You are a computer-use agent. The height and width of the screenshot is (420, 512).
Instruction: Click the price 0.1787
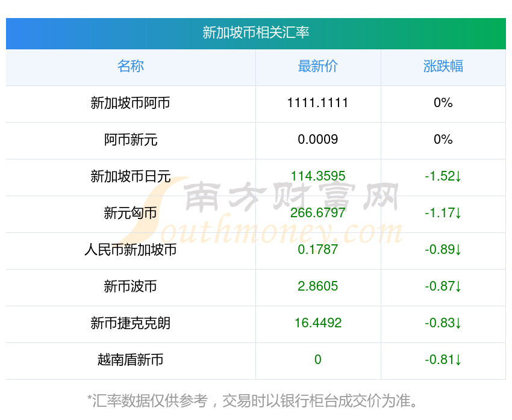[317, 250]
